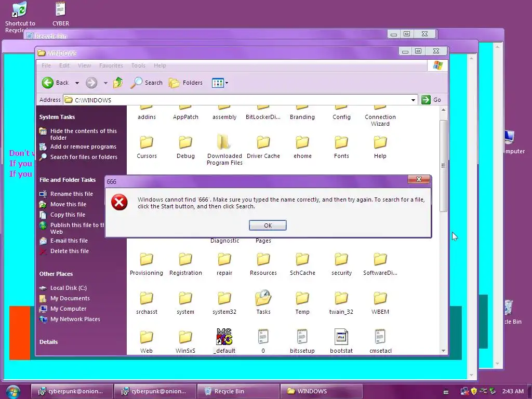The height and width of the screenshot is (399, 532).
Task: Open My Documents in Other Places
Action: tap(70, 298)
